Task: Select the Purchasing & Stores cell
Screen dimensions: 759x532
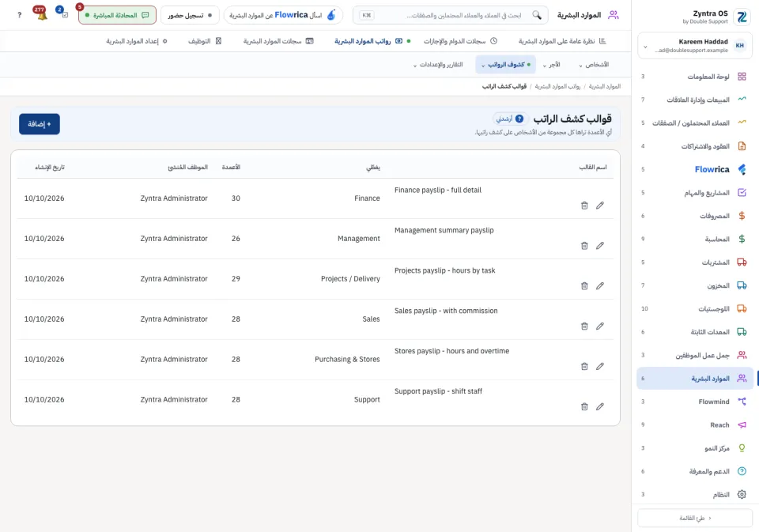Action: coord(347,359)
